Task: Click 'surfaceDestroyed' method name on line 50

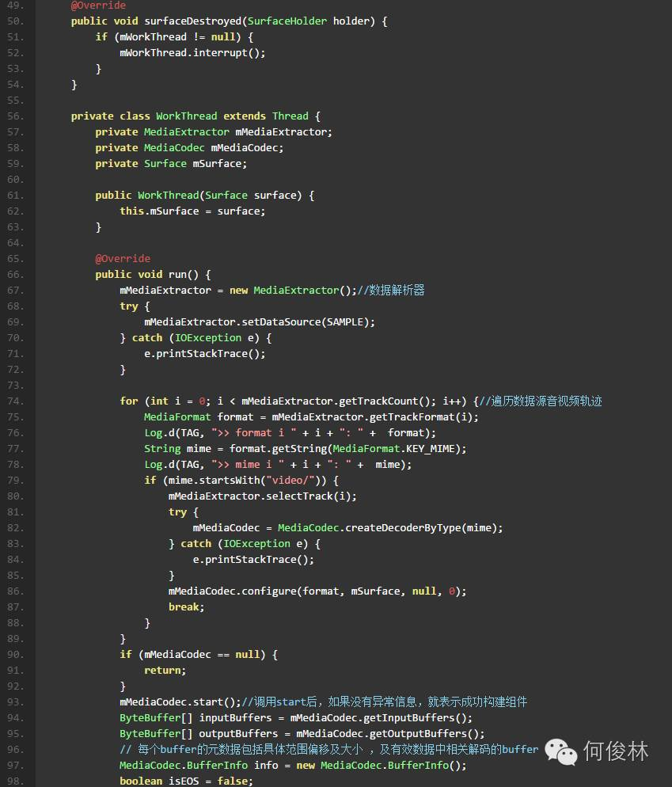Action: click(x=192, y=21)
